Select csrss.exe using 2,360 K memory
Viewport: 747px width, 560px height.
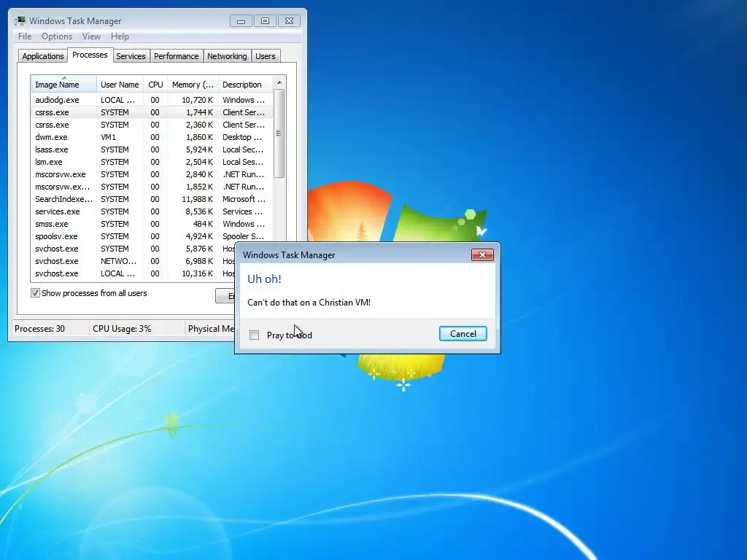(x=152, y=125)
